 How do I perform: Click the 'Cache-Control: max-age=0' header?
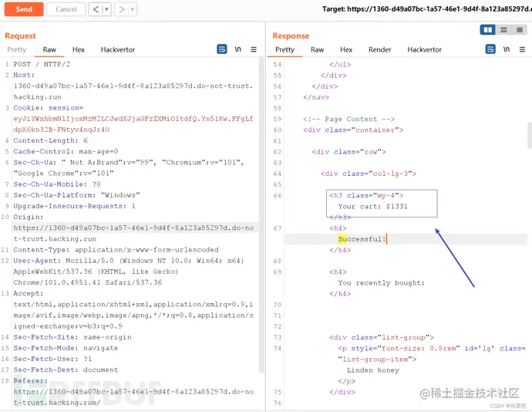[66, 151]
